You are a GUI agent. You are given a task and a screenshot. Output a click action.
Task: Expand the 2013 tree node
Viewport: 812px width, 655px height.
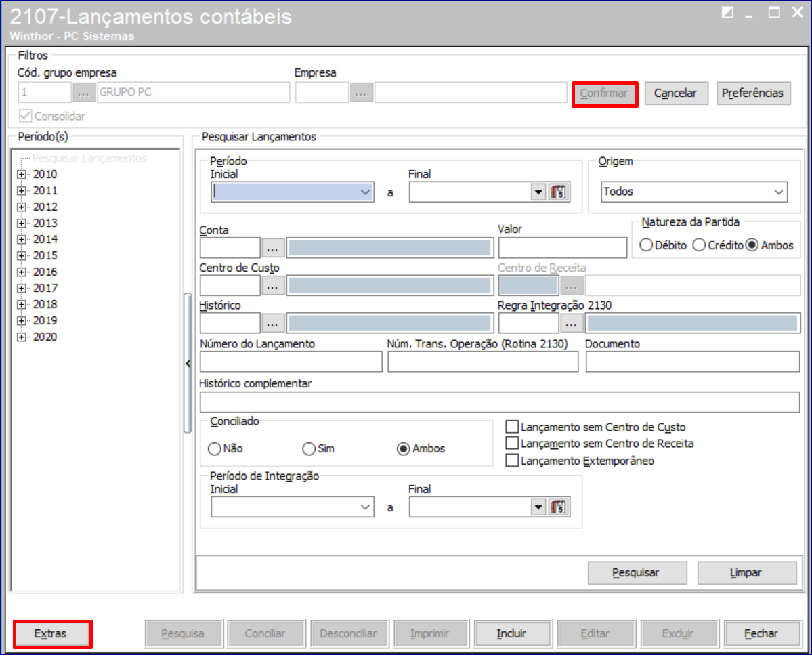coord(21,223)
